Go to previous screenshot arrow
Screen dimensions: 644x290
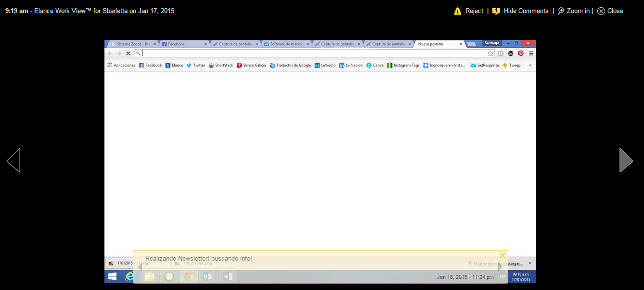(13, 160)
